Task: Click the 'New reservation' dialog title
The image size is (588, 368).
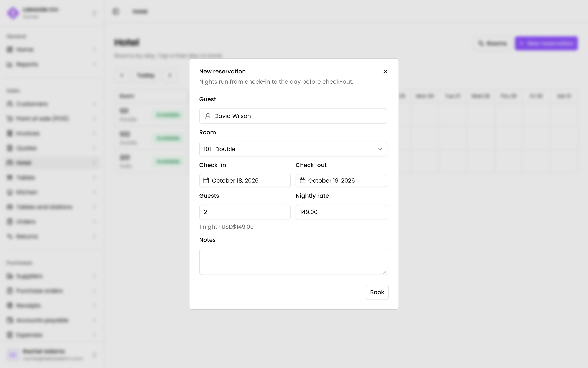Action: tap(222, 72)
